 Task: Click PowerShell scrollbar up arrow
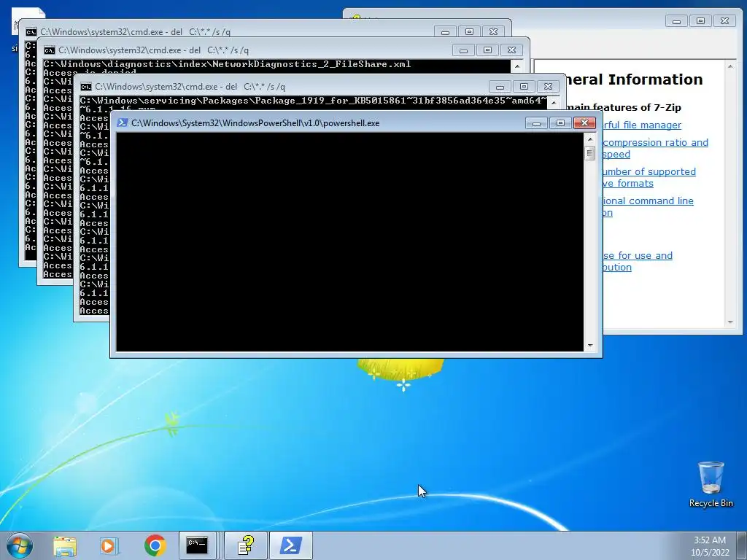click(x=590, y=139)
